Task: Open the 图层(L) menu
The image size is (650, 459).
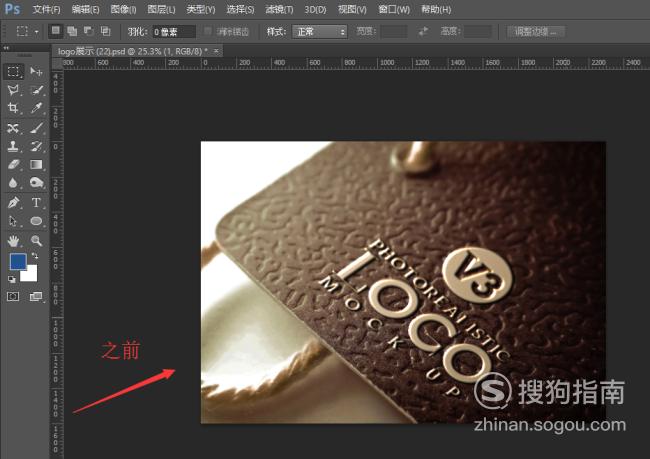Action: point(161,9)
